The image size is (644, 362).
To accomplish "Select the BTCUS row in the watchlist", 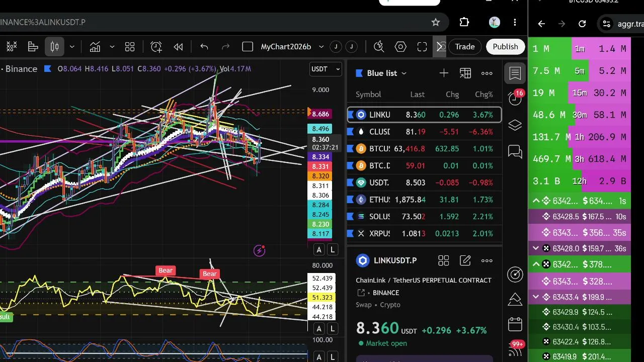I will click(x=424, y=149).
